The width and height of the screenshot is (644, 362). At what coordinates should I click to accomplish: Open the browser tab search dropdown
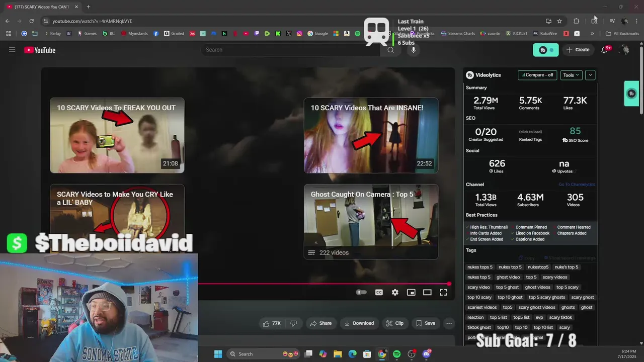click(x=594, y=21)
